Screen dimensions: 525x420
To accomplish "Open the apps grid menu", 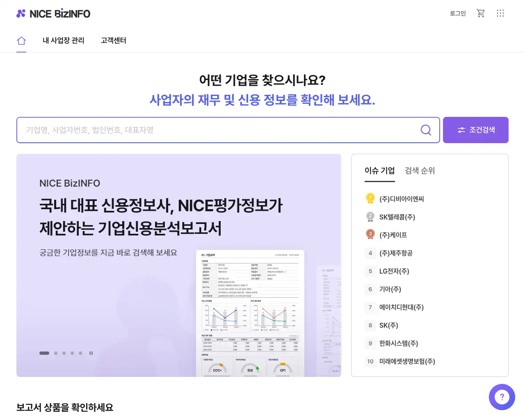I will 500,13.
